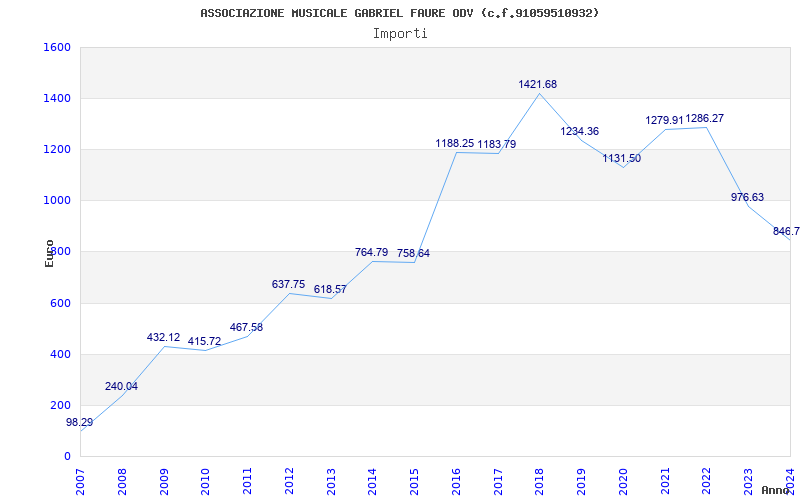Click the data label 758.64
Viewport: 800px width, 500px height.
tap(413, 253)
